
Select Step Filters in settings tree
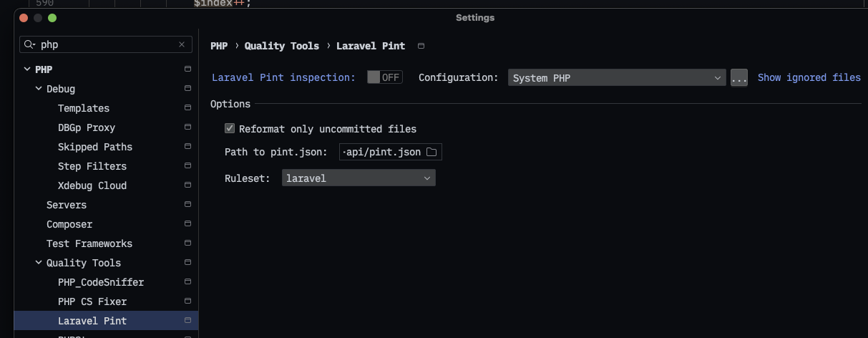click(92, 166)
